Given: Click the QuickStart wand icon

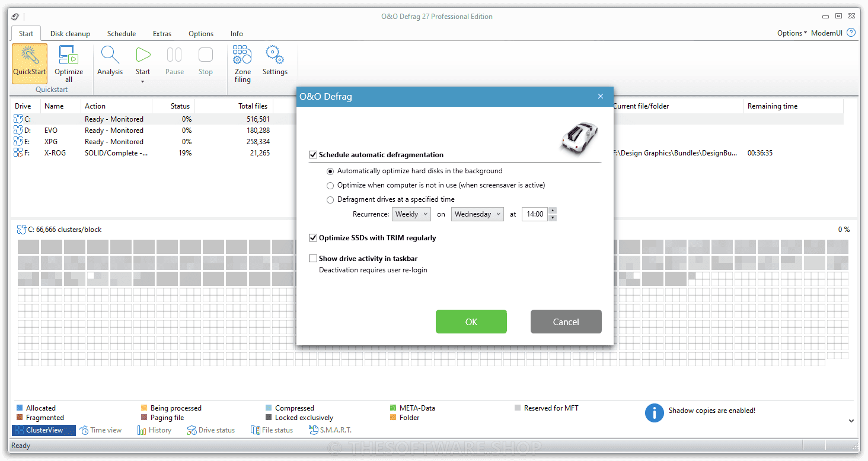Looking at the screenshot, I should coord(30,55).
